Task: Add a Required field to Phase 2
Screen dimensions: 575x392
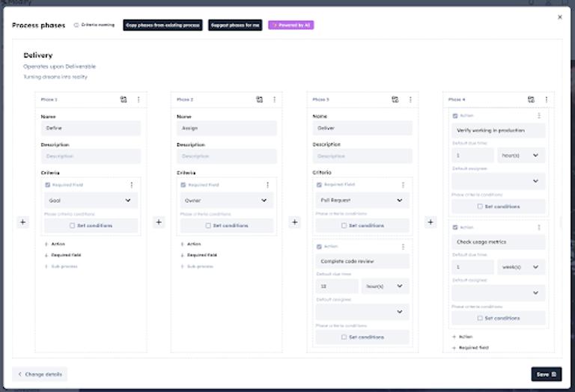Action: 198,255
